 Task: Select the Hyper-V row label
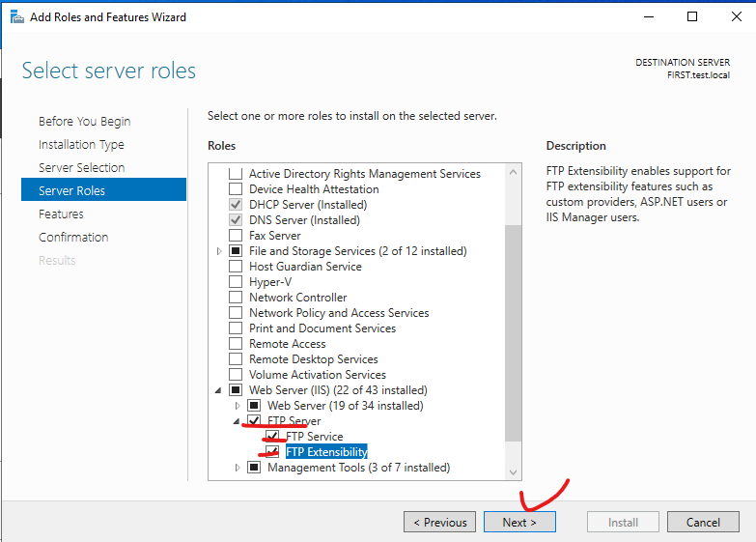tap(270, 282)
